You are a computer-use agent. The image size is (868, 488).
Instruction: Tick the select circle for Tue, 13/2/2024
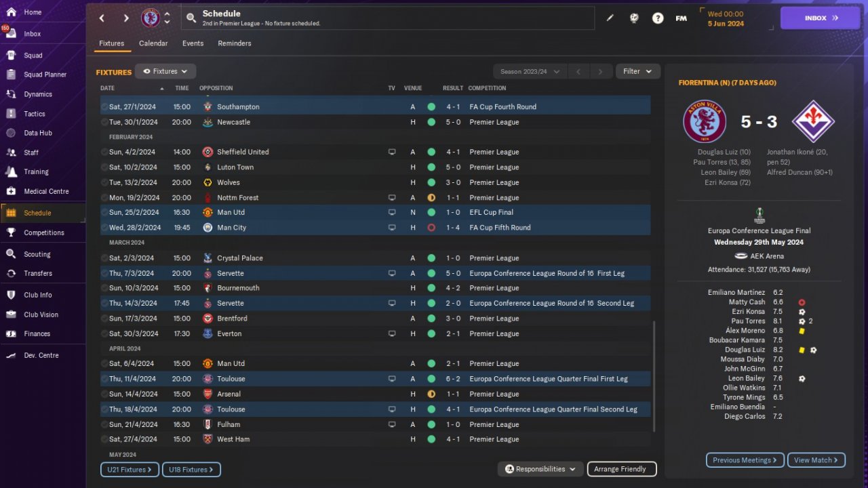(x=104, y=182)
